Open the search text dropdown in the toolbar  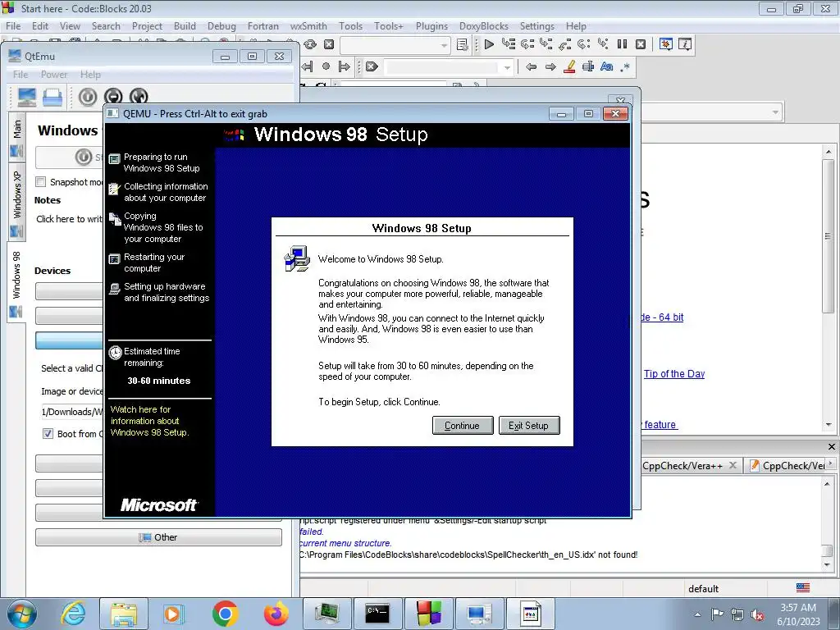(x=507, y=67)
